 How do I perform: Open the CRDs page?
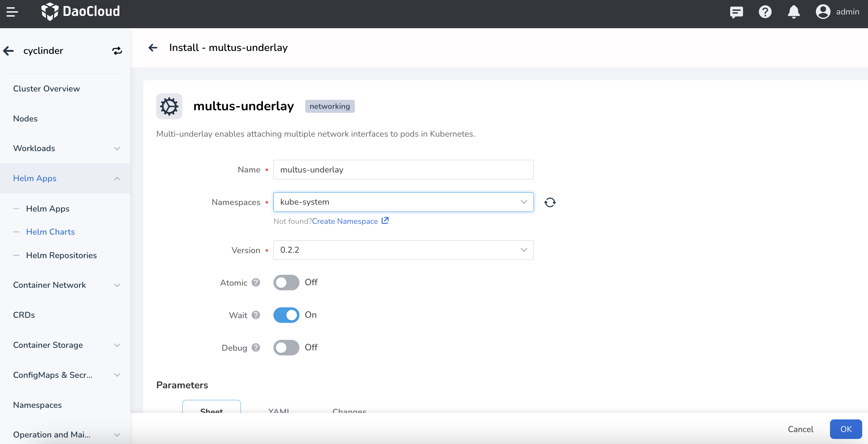24,315
